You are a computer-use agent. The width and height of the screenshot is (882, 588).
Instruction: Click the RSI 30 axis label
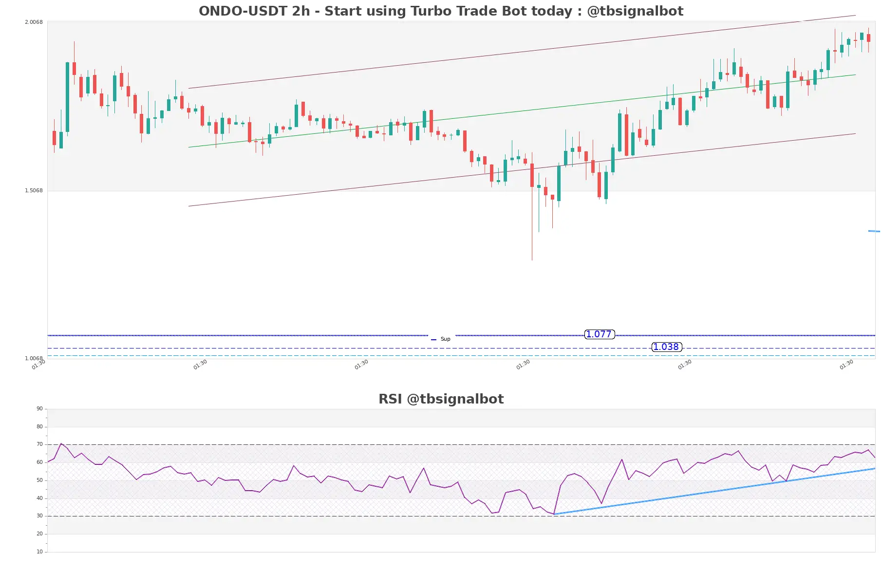coord(39,516)
